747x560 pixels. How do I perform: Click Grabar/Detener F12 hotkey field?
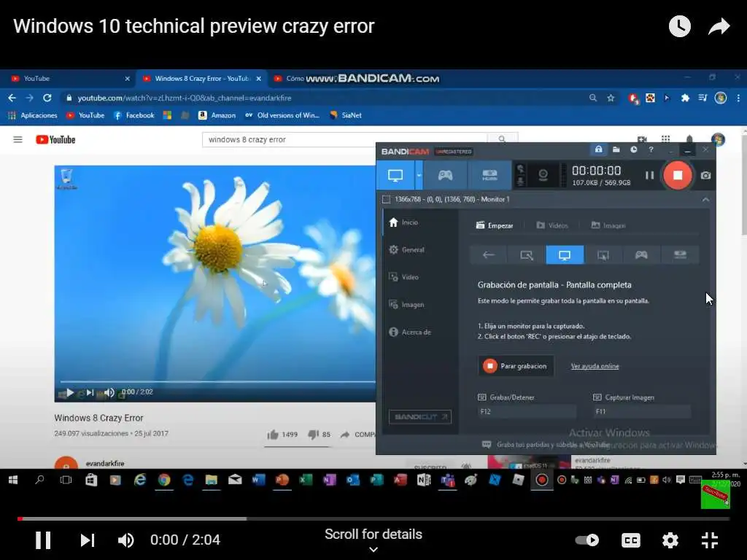[x=527, y=411]
